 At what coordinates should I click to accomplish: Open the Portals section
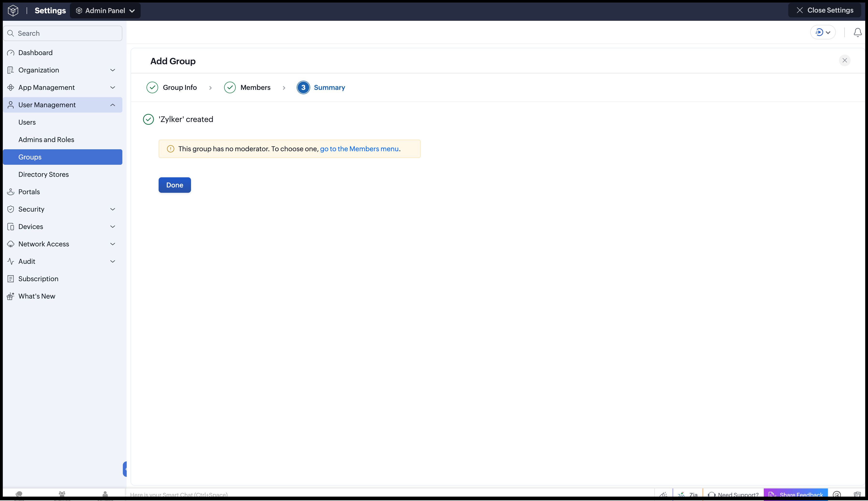click(x=63, y=192)
